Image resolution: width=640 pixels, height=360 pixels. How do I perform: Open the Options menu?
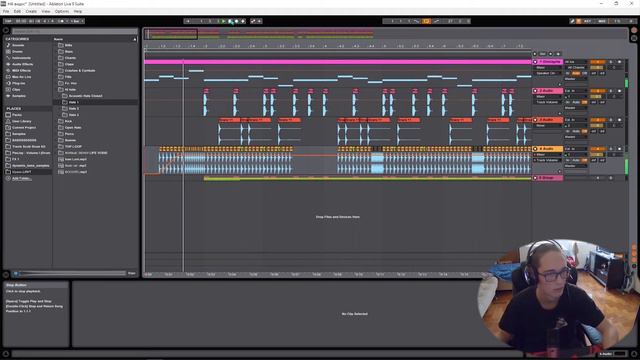62,11
